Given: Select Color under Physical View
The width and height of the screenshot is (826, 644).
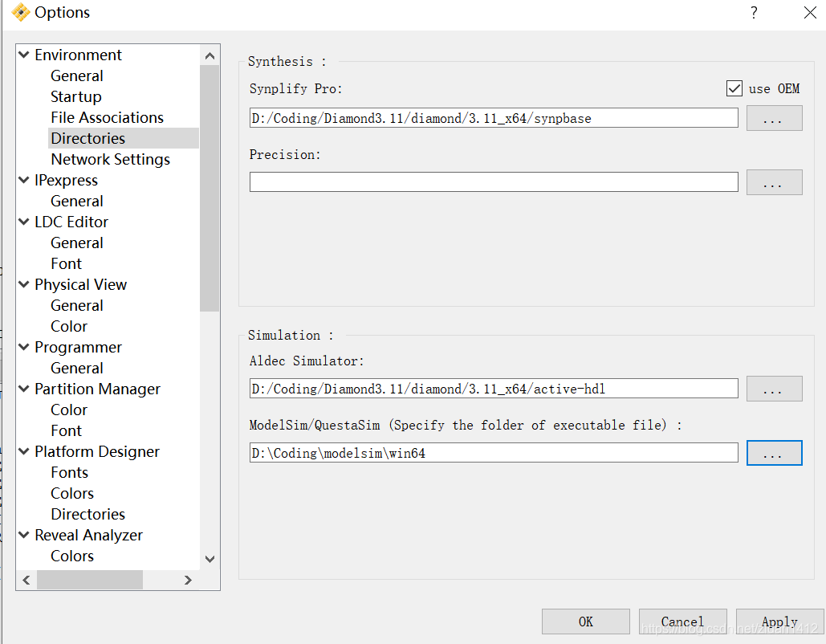Looking at the screenshot, I should tap(68, 326).
